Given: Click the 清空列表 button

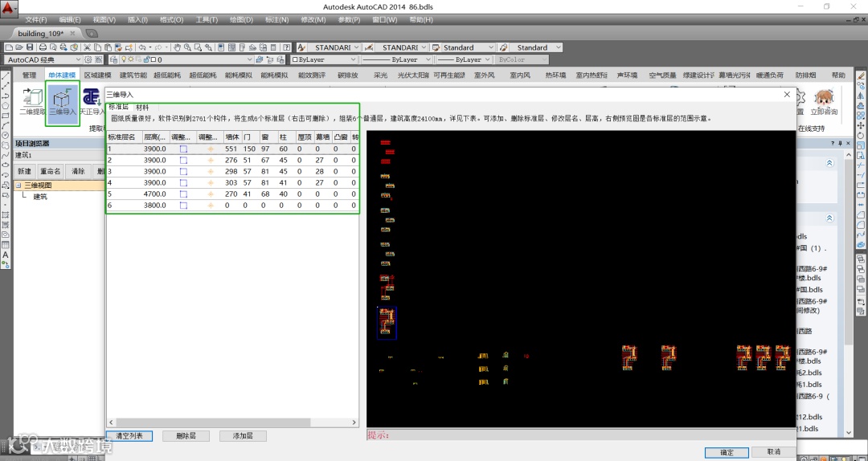Looking at the screenshot, I should (x=129, y=436).
